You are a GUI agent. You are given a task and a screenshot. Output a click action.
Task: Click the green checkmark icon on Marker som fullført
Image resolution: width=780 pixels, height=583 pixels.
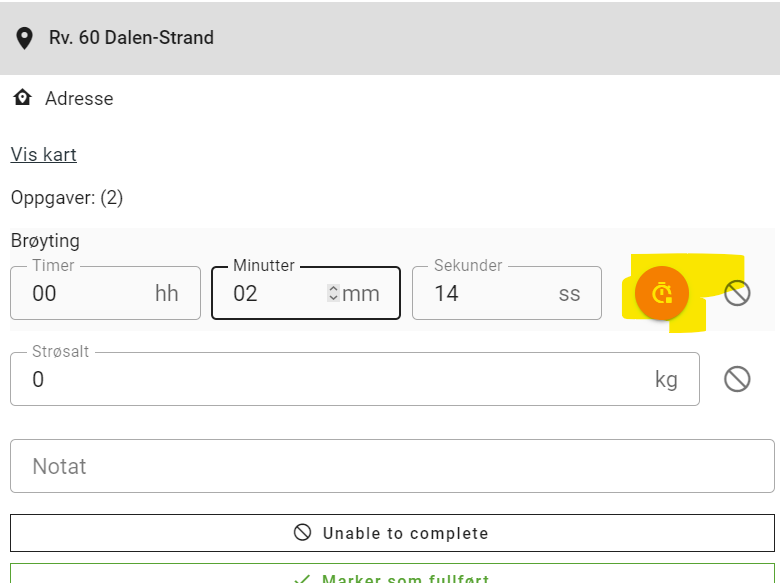(x=301, y=579)
